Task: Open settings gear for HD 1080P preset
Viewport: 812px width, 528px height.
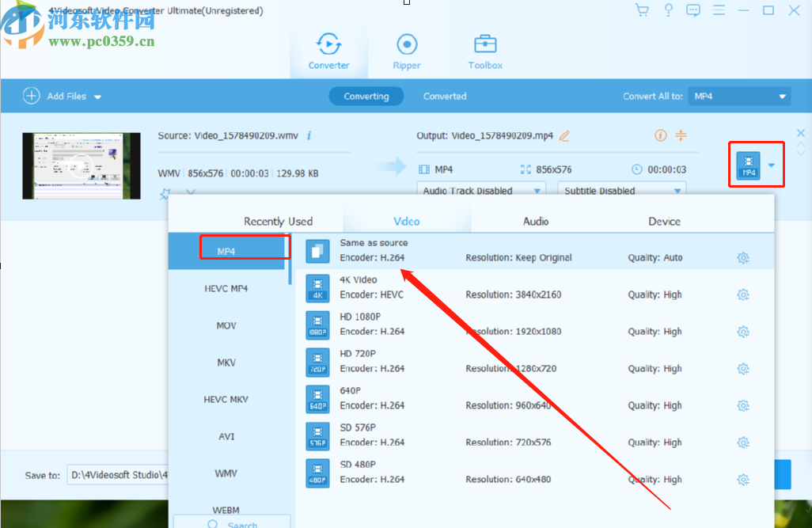Action: tap(742, 331)
